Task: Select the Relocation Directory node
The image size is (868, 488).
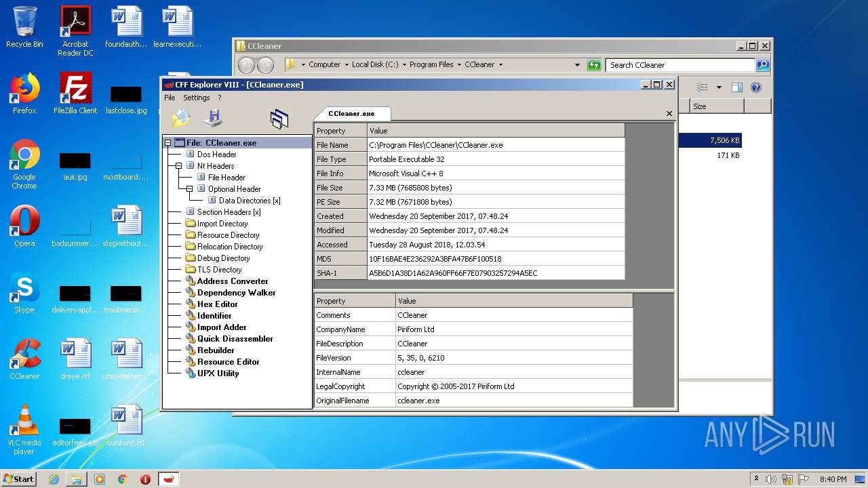Action: 230,247
